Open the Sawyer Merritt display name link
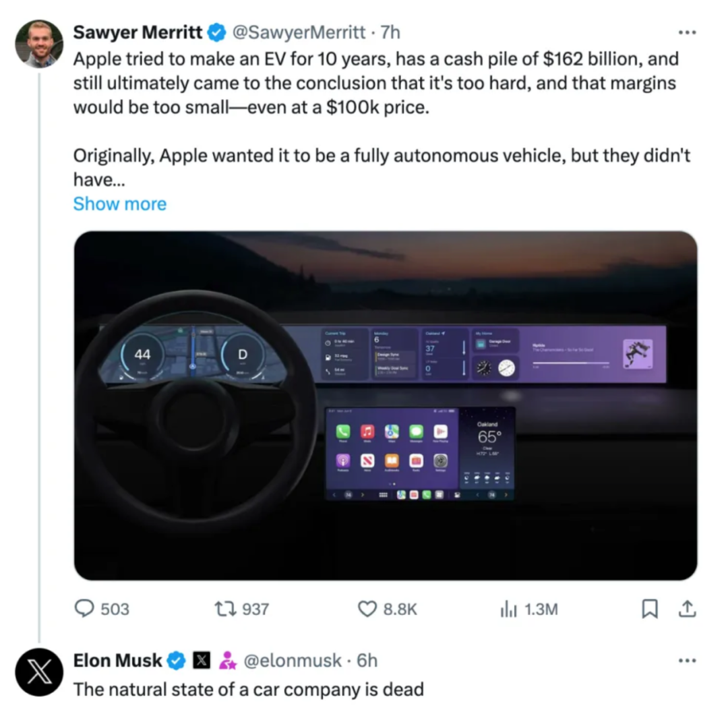The height and width of the screenshot is (716, 728). [x=138, y=32]
